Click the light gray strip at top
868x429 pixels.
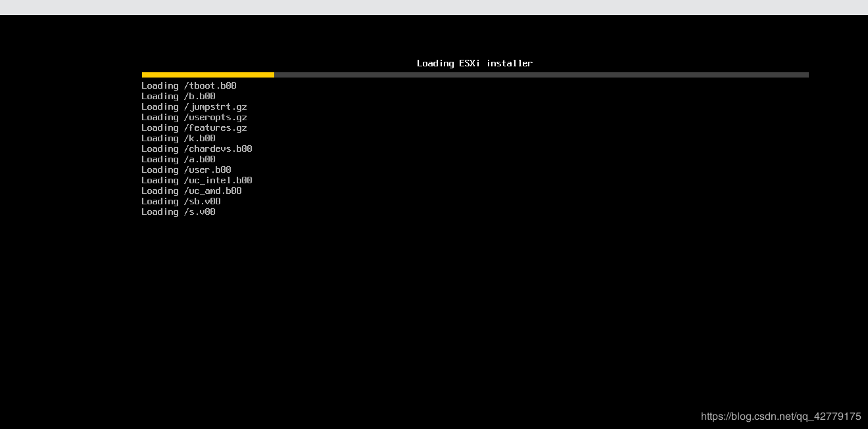pyautogui.click(x=434, y=7)
